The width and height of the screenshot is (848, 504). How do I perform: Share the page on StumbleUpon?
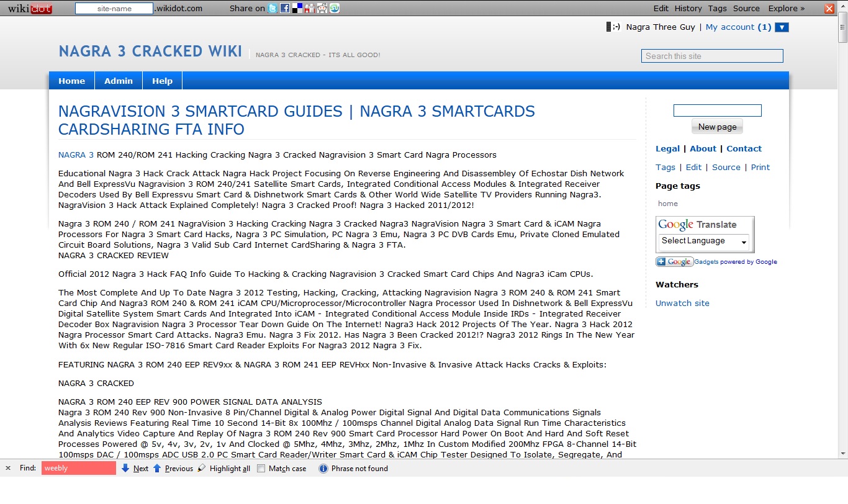[x=335, y=9]
